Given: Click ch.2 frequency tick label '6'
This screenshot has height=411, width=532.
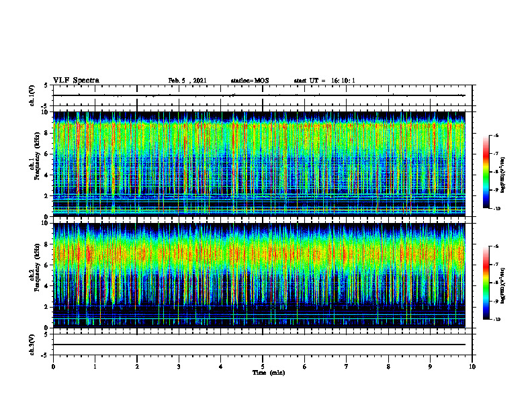Looking at the screenshot, I should pos(46,265).
